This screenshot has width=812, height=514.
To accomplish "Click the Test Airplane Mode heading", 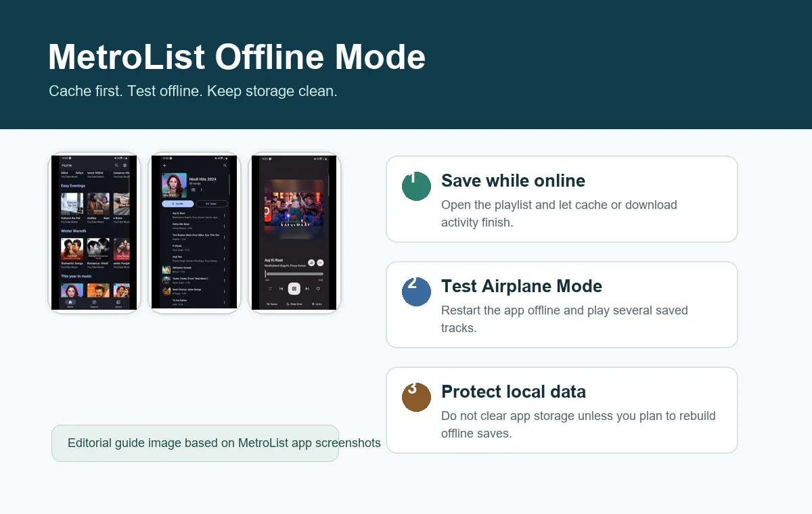I will 522,286.
